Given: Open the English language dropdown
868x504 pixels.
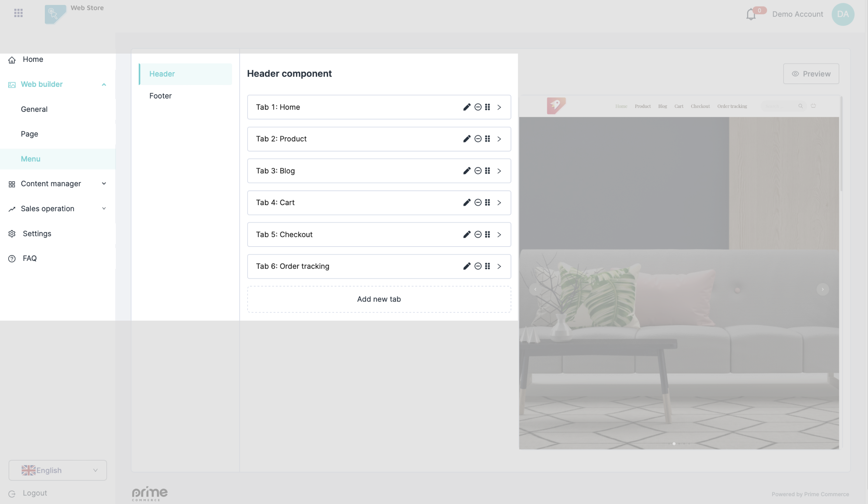Looking at the screenshot, I should (x=57, y=470).
